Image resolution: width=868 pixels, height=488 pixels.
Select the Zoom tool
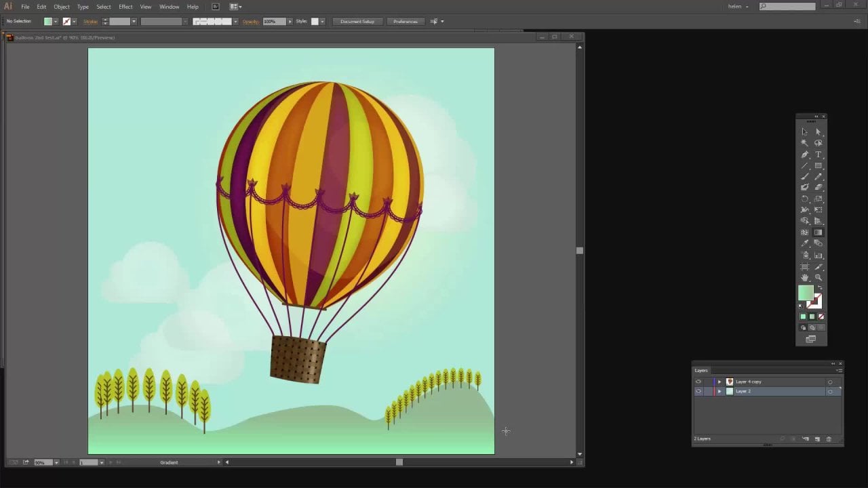click(x=818, y=278)
